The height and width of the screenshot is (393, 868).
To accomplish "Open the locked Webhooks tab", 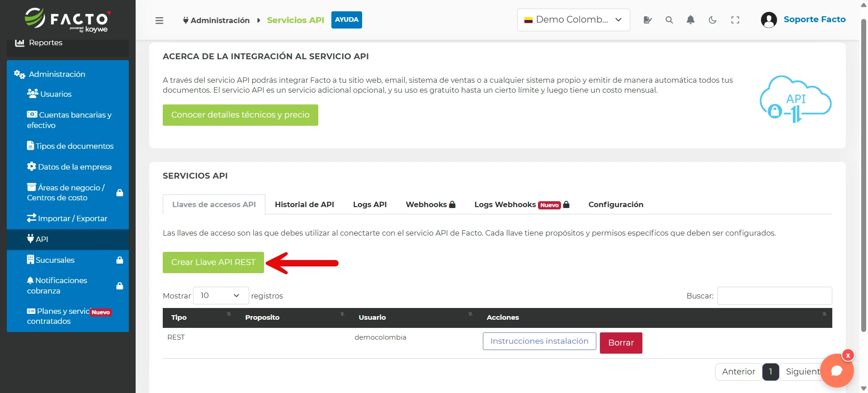I will click(430, 204).
